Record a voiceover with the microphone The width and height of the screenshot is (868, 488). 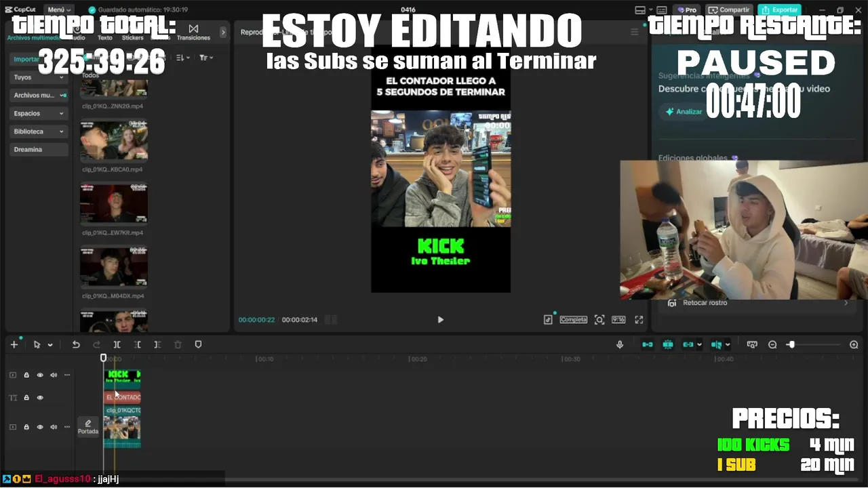pyautogui.click(x=620, y=344)
